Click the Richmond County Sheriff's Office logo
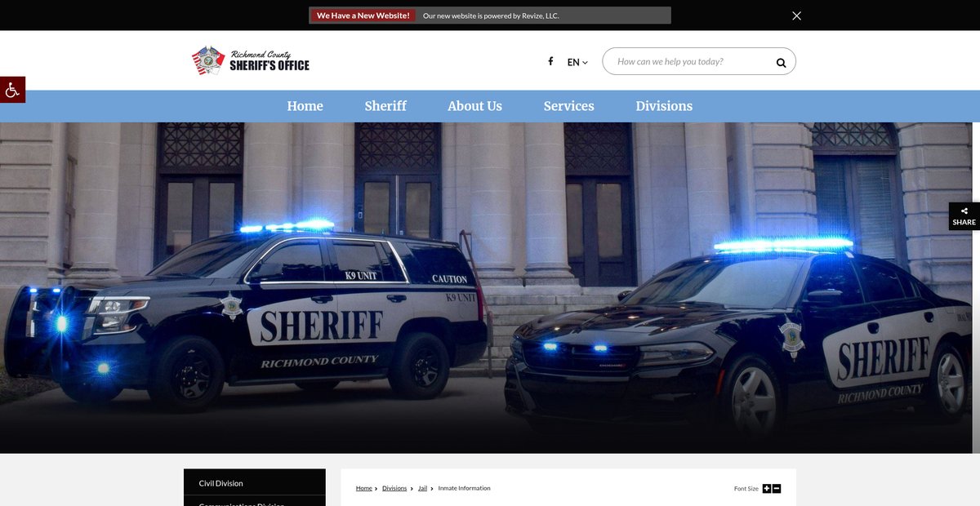 click(x=251, y=61)
